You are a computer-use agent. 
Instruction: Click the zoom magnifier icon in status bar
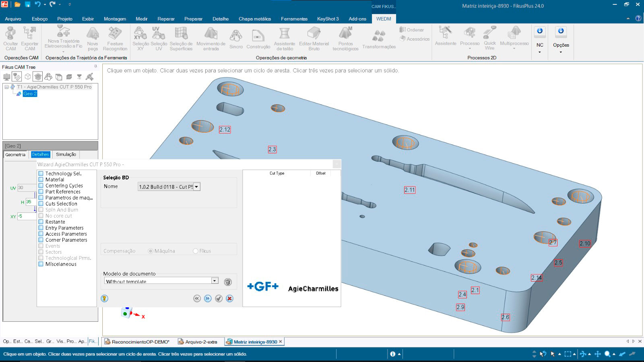pyautogui.click(x=607, y=354)
